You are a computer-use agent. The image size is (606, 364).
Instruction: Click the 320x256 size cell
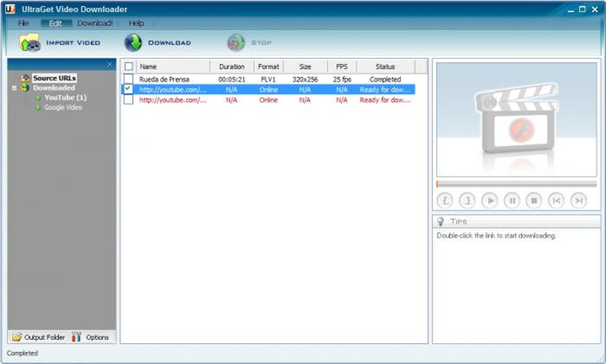[x=305, y=79]
